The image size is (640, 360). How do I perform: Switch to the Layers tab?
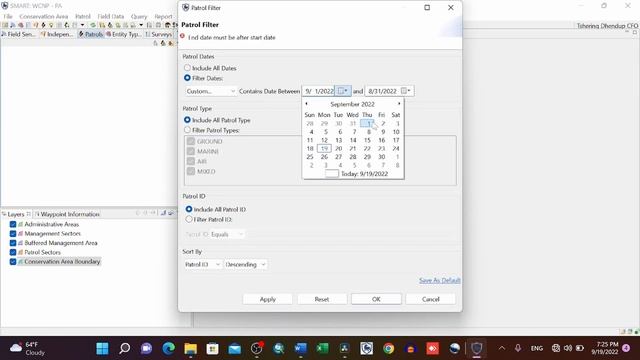tap(16, 214)
